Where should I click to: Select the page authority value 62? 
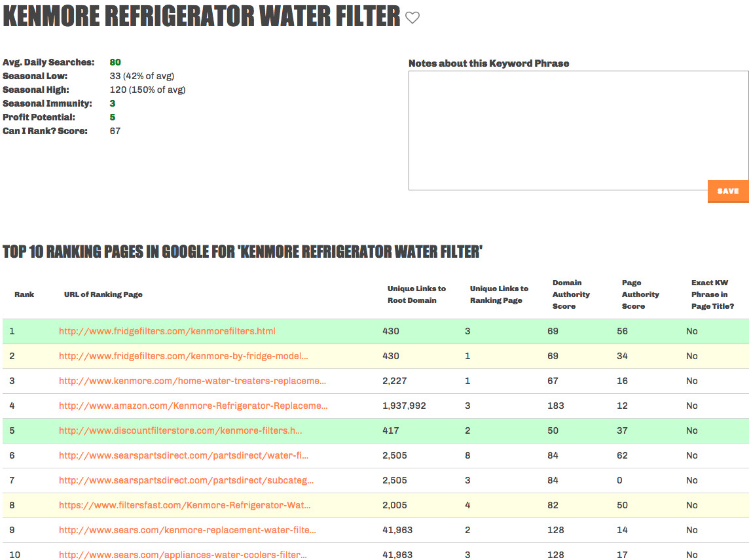[623, 455]
